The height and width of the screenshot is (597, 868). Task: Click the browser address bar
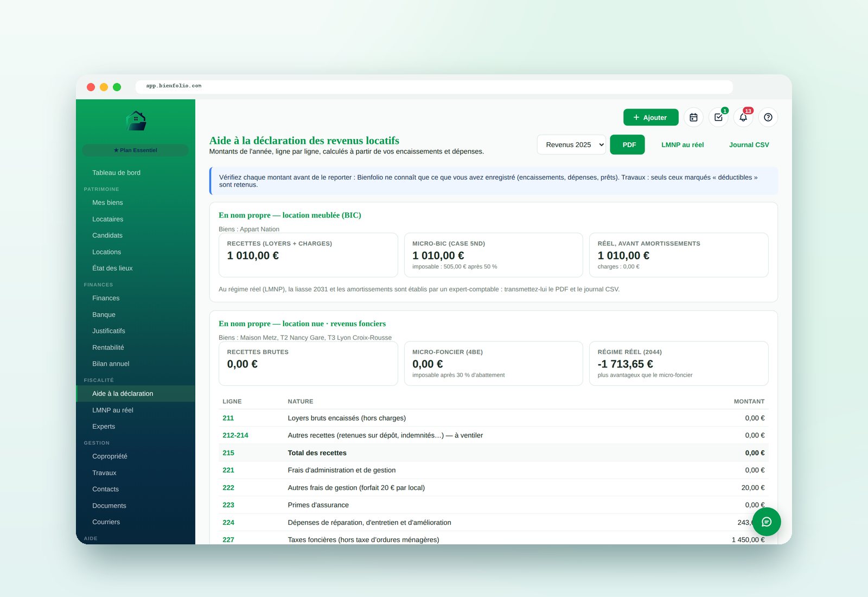click(434, 86)
